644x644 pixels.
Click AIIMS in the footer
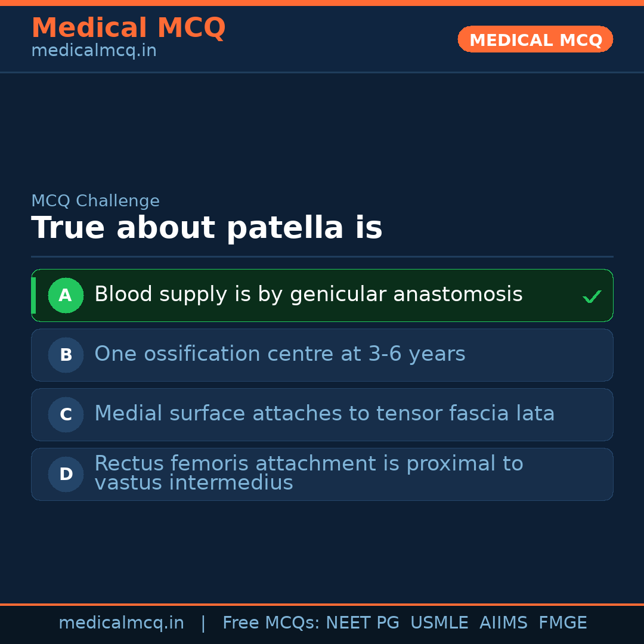tap(503, 623)
